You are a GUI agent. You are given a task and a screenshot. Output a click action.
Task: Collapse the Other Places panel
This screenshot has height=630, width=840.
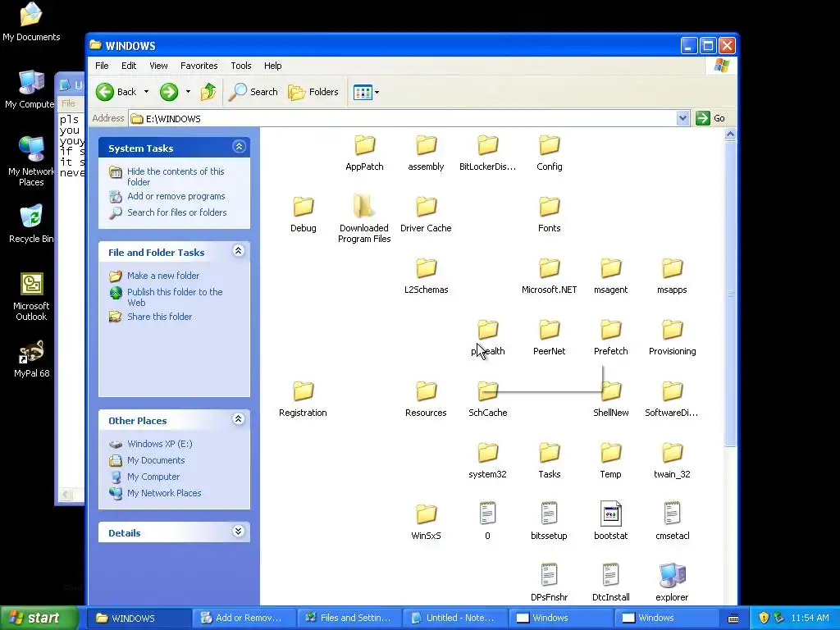point(239,419)
